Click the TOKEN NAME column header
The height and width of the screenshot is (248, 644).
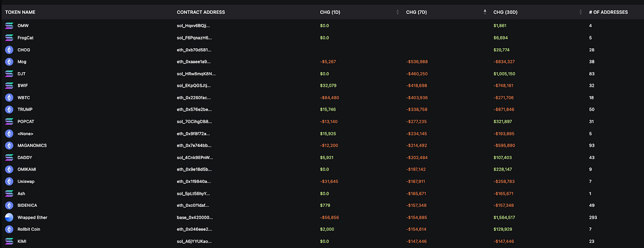pyautogui.click(x=20, y=12)
